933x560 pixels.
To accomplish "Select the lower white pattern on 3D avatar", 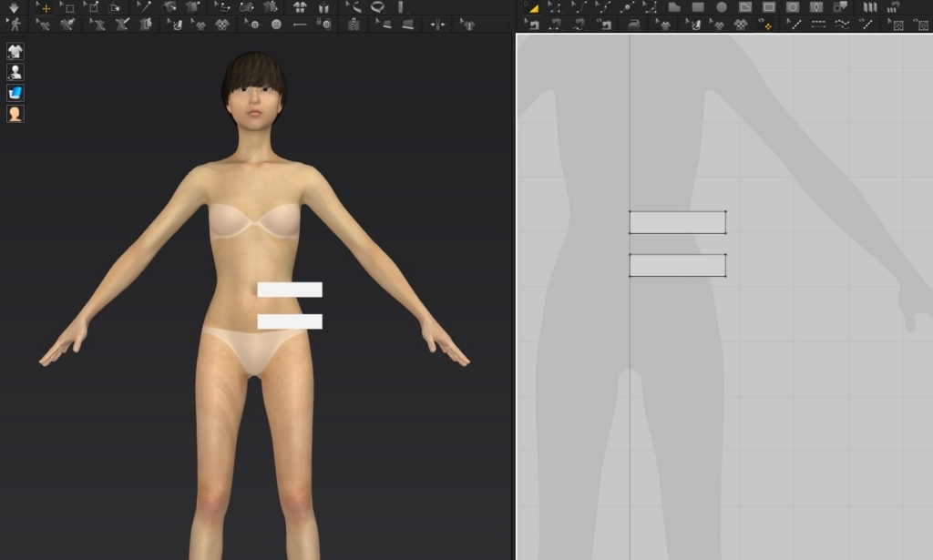I will pyautogui.click(x=290, y=321).
